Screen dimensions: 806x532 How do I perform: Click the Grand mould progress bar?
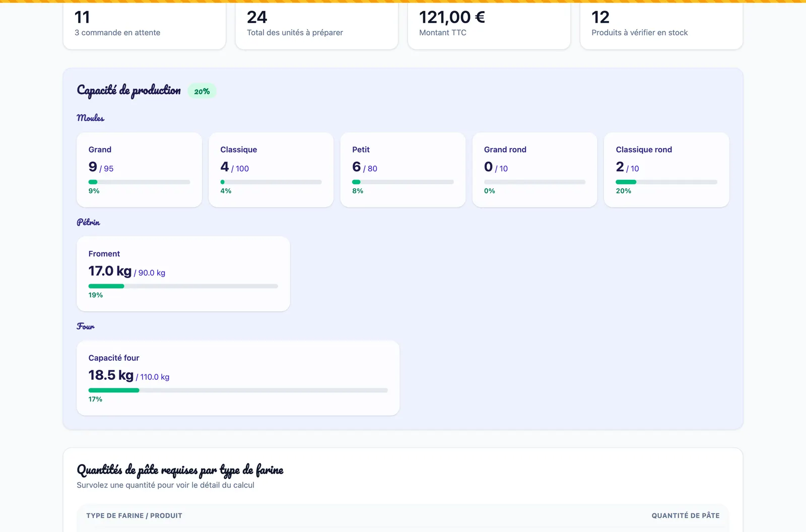point(139,182)
